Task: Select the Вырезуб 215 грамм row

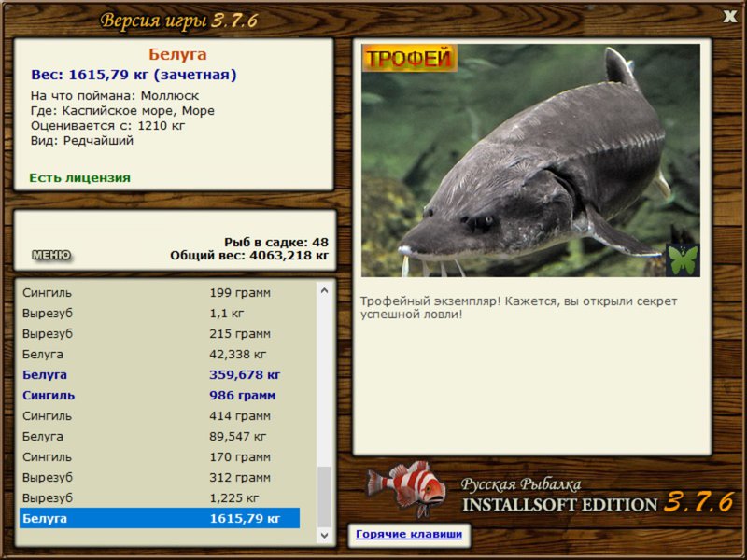Action: [x=160, y=334]
